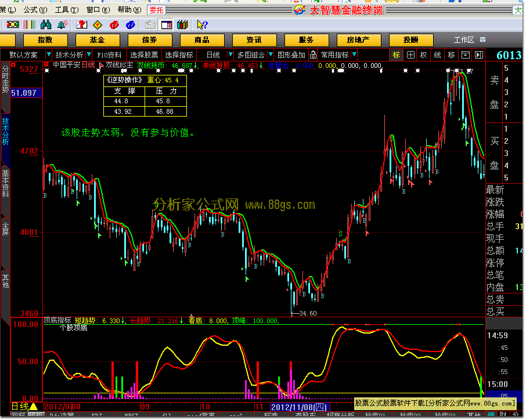Screen dimensions: 526x420
Task: Click the 选择股票 button
Action: (x=144, y=55)
